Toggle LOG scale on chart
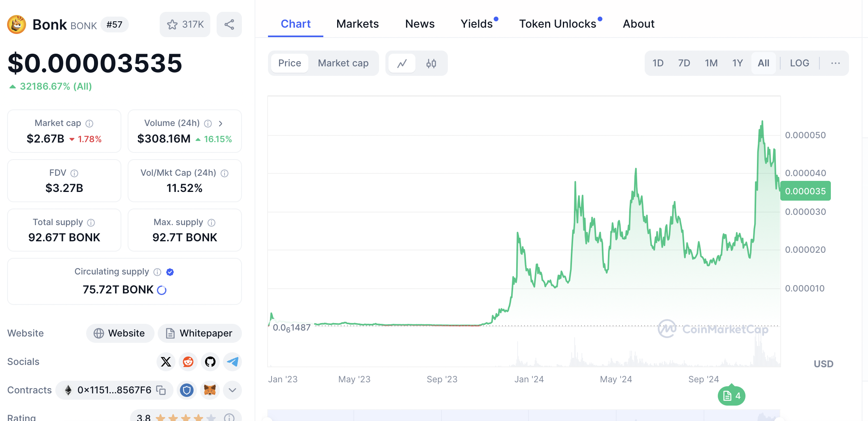Screen dimensions: 868x421 [799, 63]
